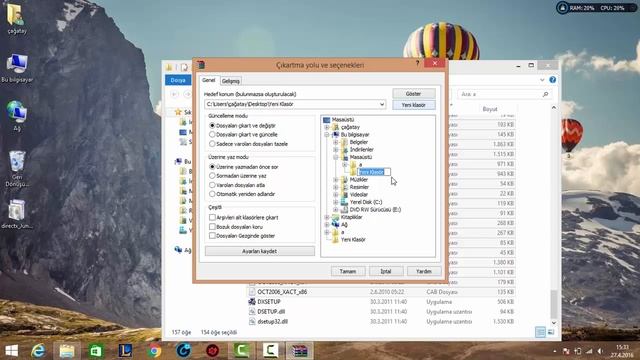Expand the çağatay node in folder tree
The height and width of the screenshot is (360, 640).
[x=327, y=127]
